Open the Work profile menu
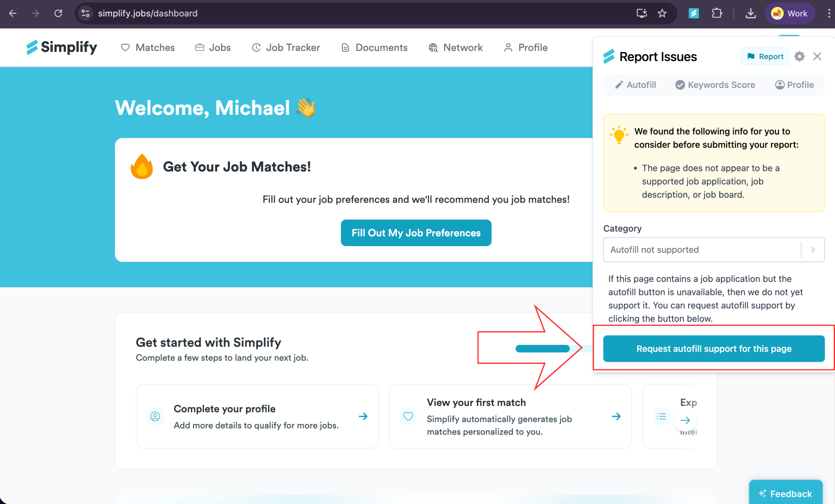Viewport: 835px width, 504px height. point(789,14)
